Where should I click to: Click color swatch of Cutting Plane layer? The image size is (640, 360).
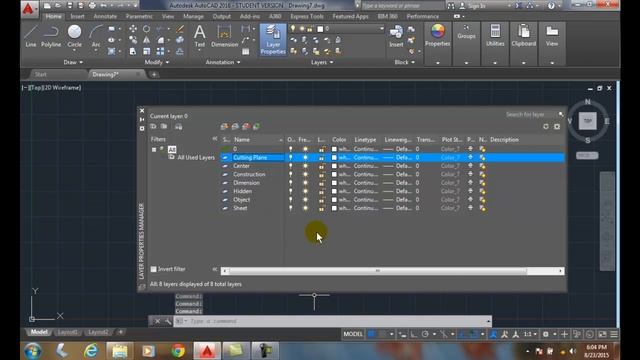(x=334, y=158)
